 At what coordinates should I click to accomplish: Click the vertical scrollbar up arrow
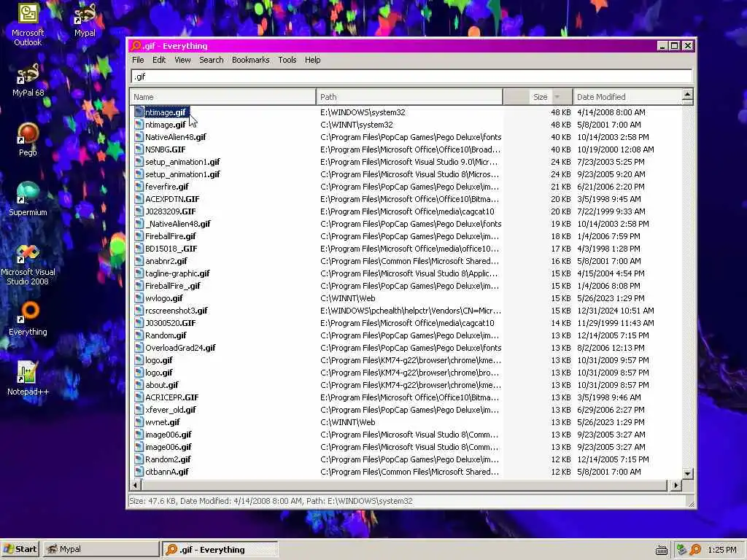[687, 95]
